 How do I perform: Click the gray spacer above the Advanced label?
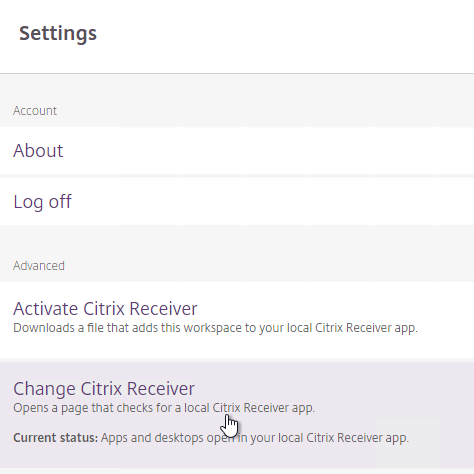[237, 241]
